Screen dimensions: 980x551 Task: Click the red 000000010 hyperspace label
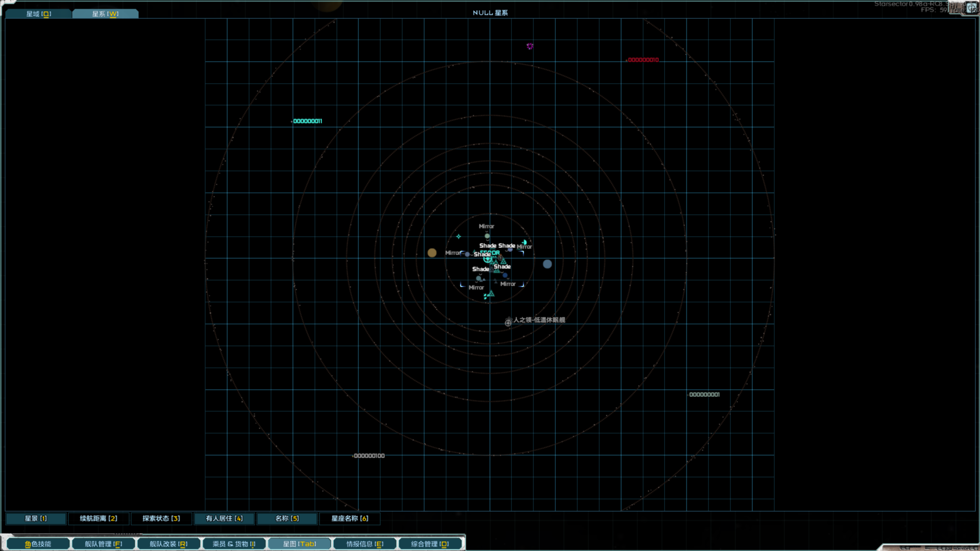(x=643, y=60)
